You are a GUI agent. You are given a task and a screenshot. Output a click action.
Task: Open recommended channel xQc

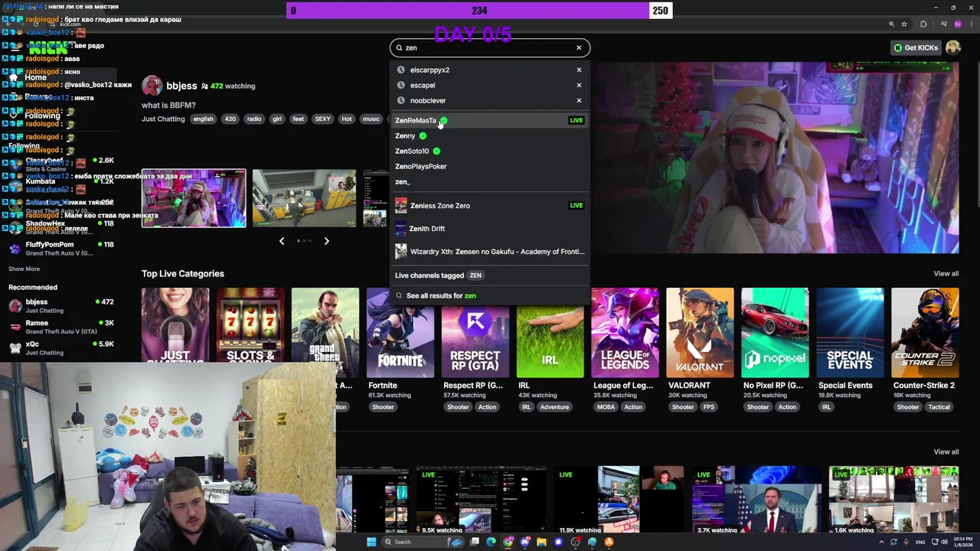(61, 347)
